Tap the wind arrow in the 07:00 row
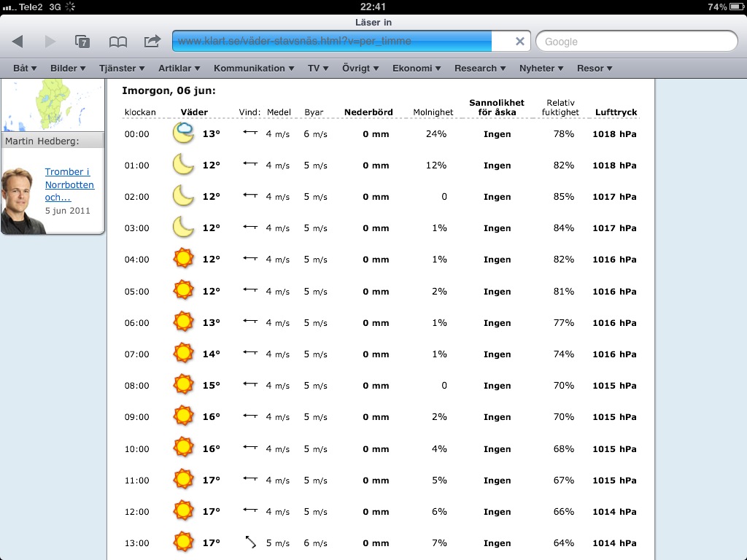This screenshot has height=560, width=747. 250,352
